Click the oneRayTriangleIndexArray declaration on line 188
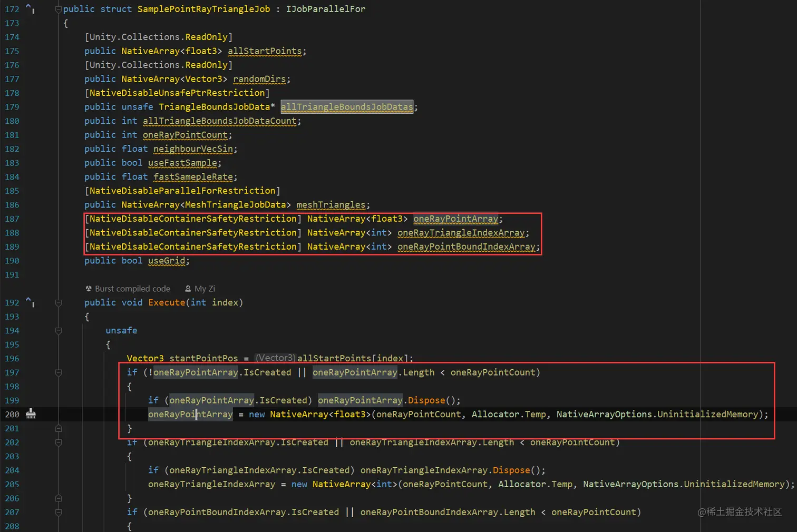Image resolution: width=797 pixels, height=532 pixels. pyautogui.click(x=461, y=233)
